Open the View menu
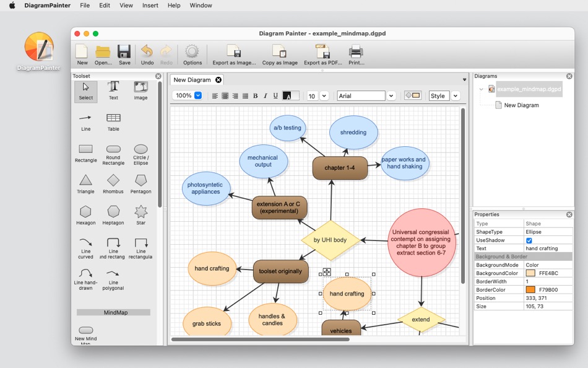The height and width of the screenshot is (368, 588). click(x=126, y=5)
